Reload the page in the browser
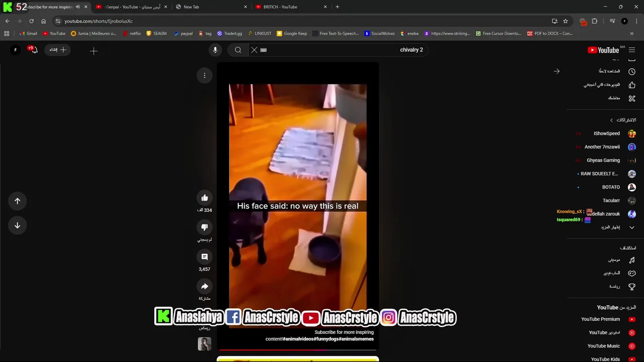This screenshot has height=362, width=644. (31, 21)
